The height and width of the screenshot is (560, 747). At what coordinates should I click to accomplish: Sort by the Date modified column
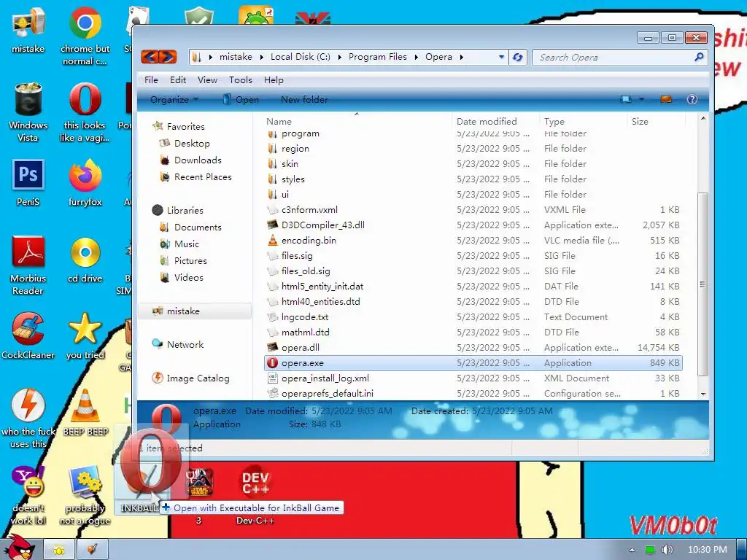point(495,122)
